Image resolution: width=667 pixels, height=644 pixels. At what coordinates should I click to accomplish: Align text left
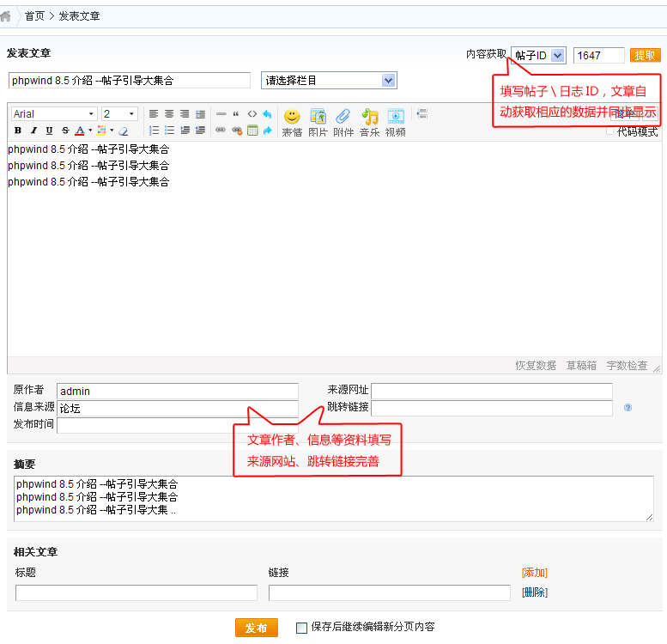tap(154, 114)
